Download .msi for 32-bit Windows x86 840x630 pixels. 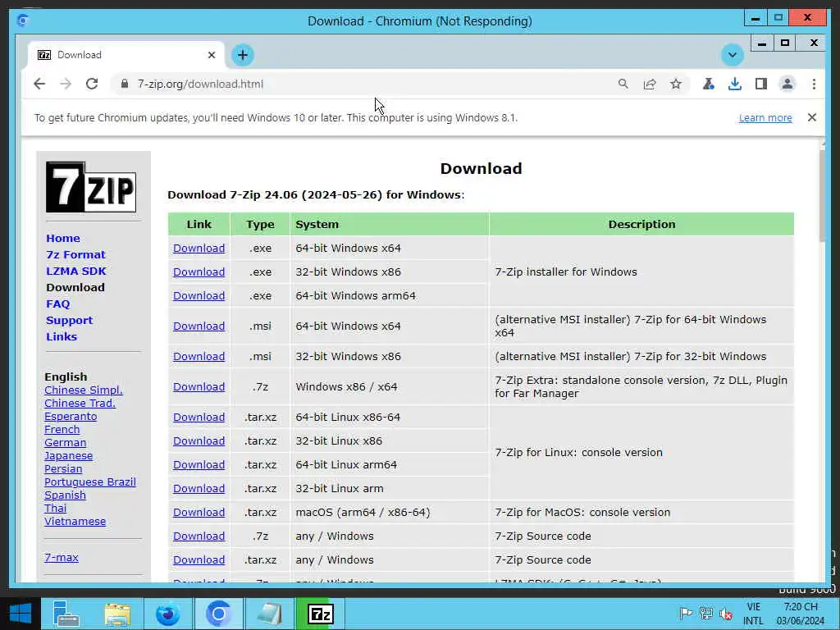199,357
